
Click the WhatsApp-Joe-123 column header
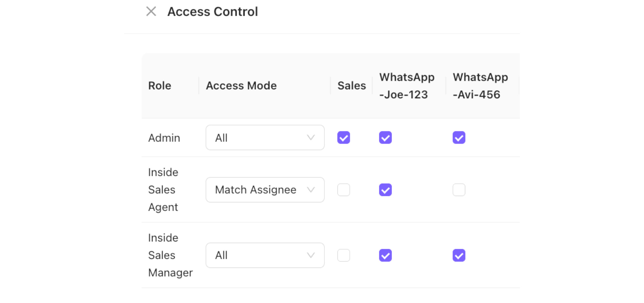(x=407, y=86)
